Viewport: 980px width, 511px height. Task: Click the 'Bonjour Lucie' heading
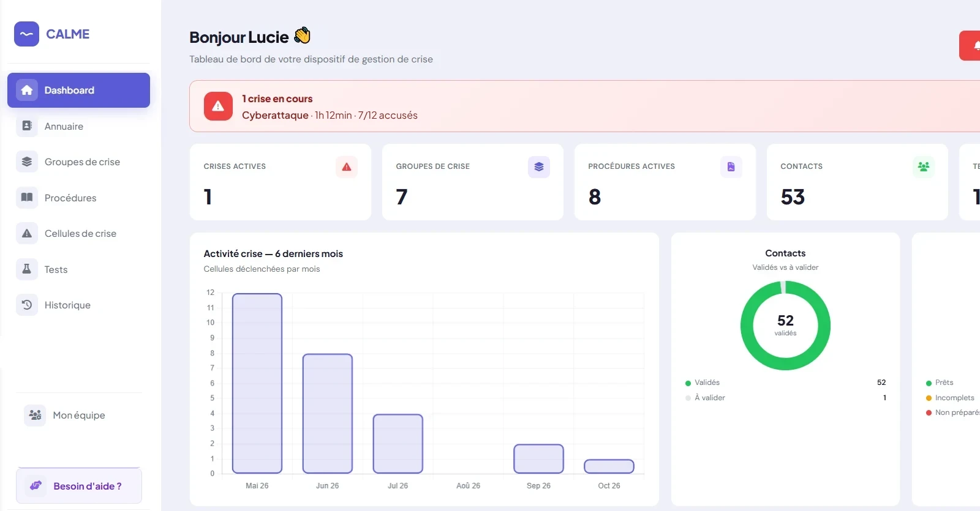pos(239,37)
